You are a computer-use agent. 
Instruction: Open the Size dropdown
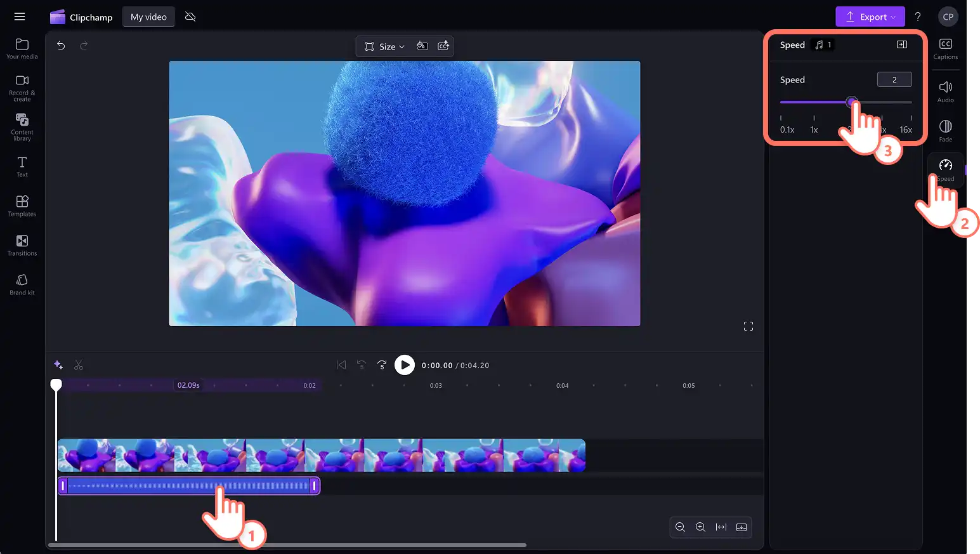coord(384,46)
